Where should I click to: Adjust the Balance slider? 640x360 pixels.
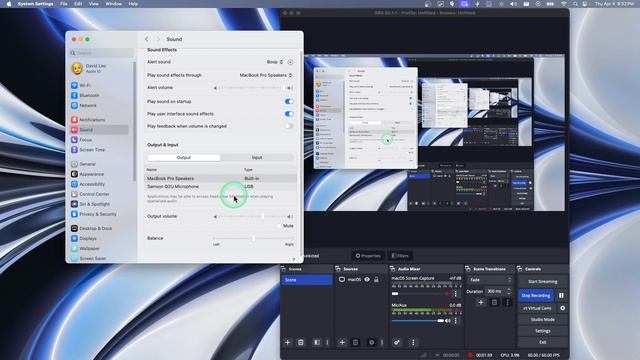pos(253,238)
